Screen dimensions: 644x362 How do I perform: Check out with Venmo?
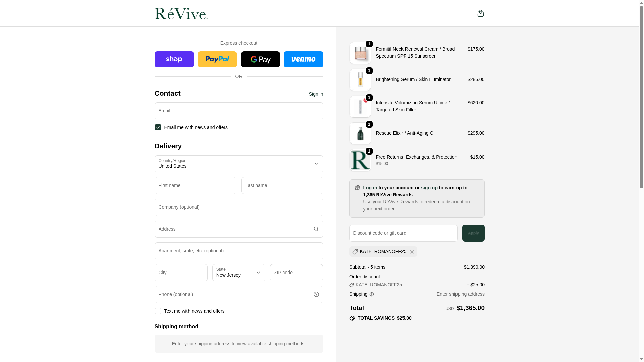(303, 59)
